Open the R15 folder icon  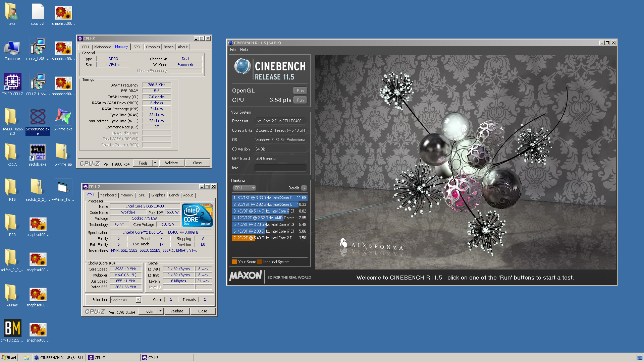tap(12, 190)
